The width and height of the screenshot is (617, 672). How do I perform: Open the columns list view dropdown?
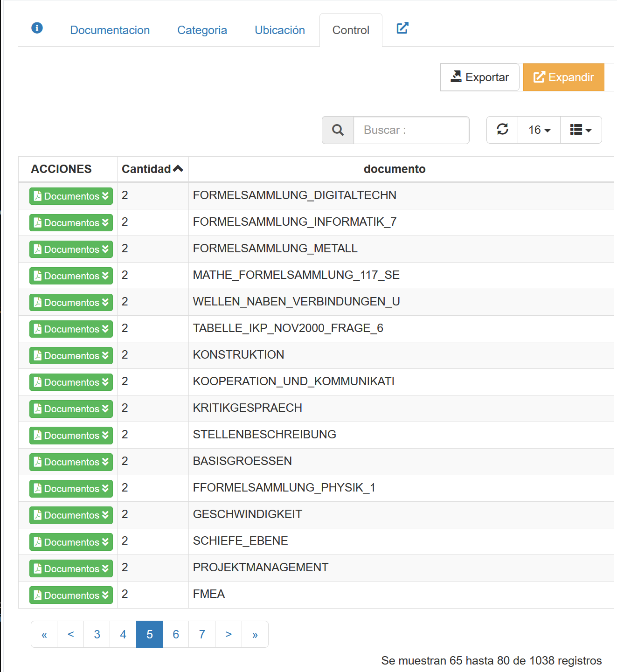[581, 130]
